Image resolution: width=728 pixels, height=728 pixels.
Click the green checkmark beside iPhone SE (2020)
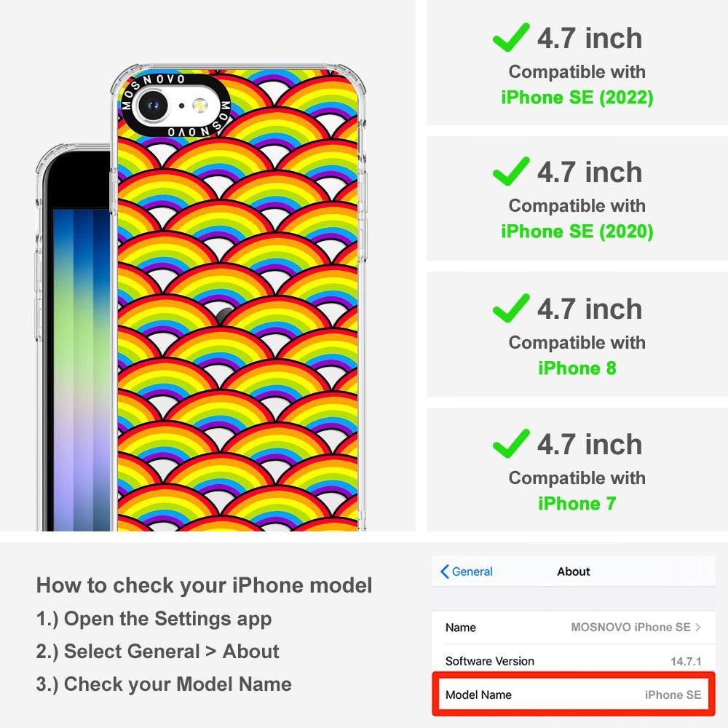pos(511,171)
